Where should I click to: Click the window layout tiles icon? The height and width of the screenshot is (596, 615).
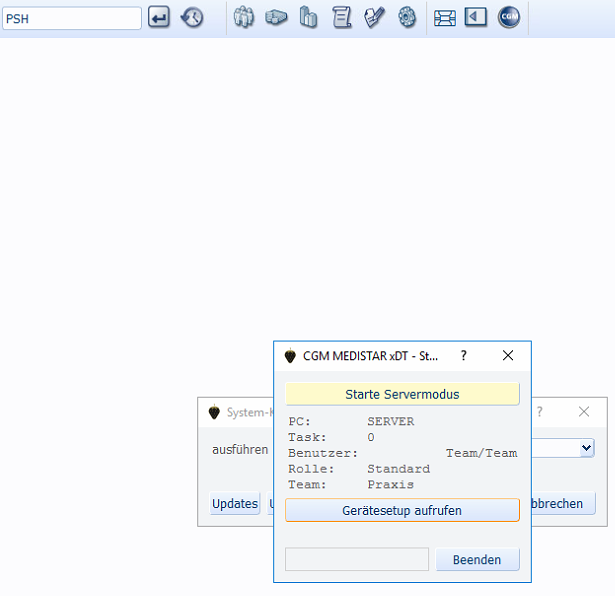(445, 18)
